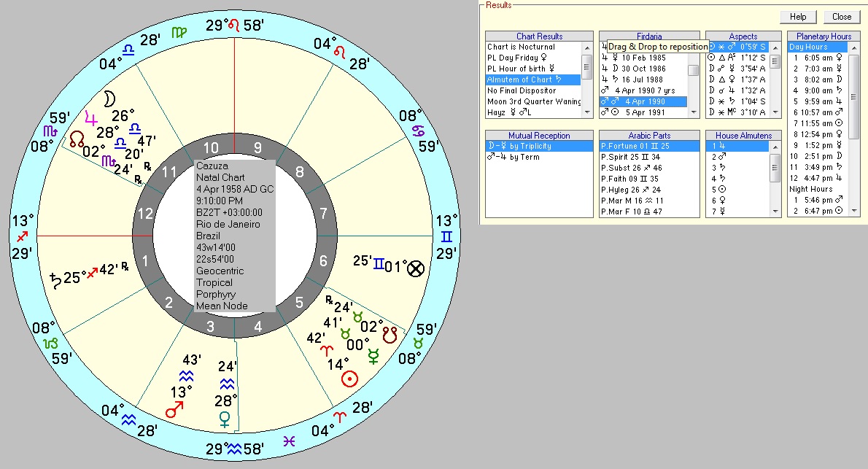Screen dimensions: 868x469
Task: Click the Help button
Action: [798, 17]
